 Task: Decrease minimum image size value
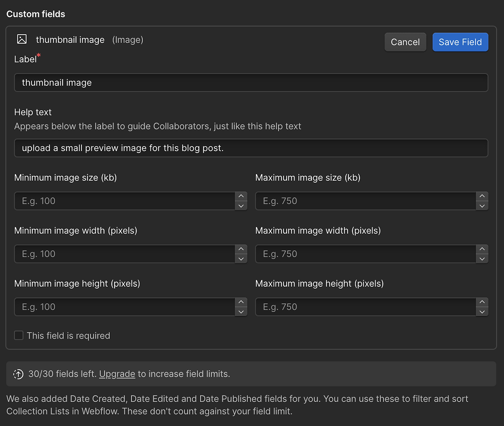241,206
